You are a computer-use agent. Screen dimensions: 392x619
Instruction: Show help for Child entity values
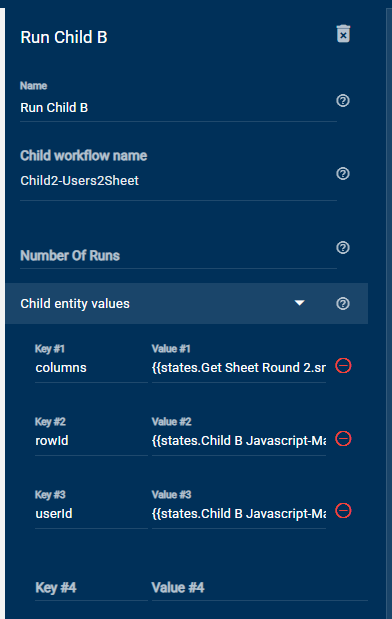343,304
